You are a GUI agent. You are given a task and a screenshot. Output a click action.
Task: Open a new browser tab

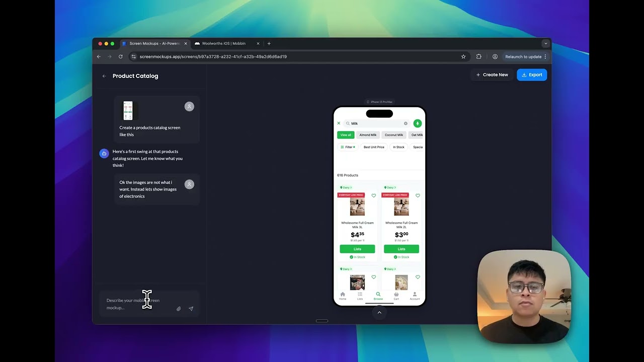click(269, 44)
